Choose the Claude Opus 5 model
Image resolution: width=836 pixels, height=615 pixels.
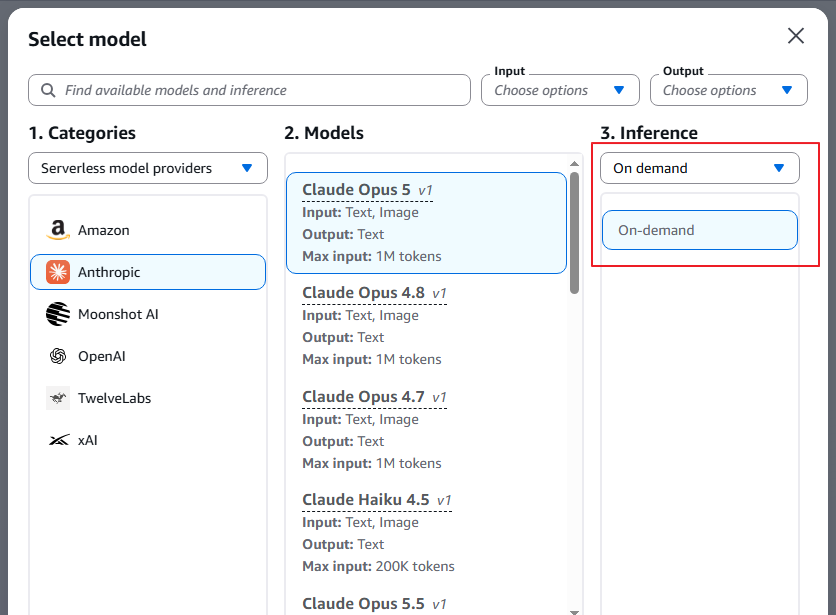tap(426, 223)
